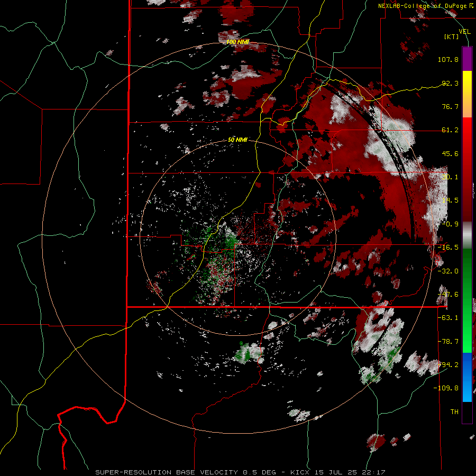Click the VEL legend title
Screen dimensions: 476x476
tap(464, 31)
